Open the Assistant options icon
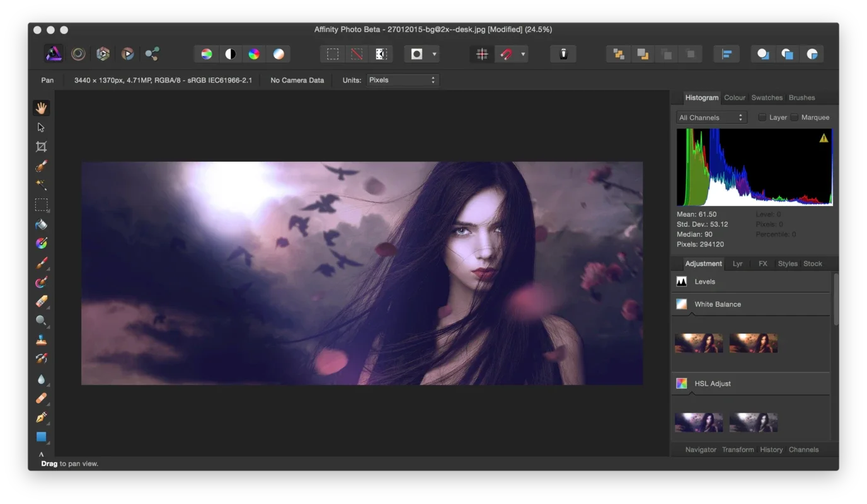This screenshot has height=504, width=867. (563, 54)
